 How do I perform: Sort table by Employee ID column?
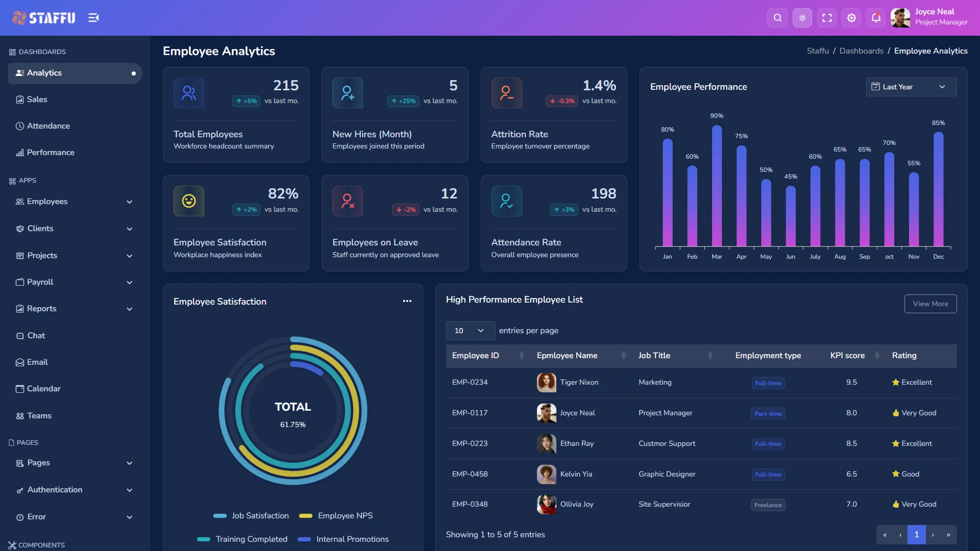(488, 356)
